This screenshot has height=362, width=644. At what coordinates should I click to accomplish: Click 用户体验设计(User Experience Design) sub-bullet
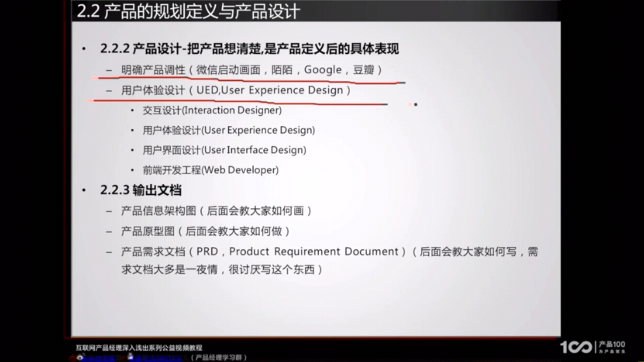click(x=229, y=130)
